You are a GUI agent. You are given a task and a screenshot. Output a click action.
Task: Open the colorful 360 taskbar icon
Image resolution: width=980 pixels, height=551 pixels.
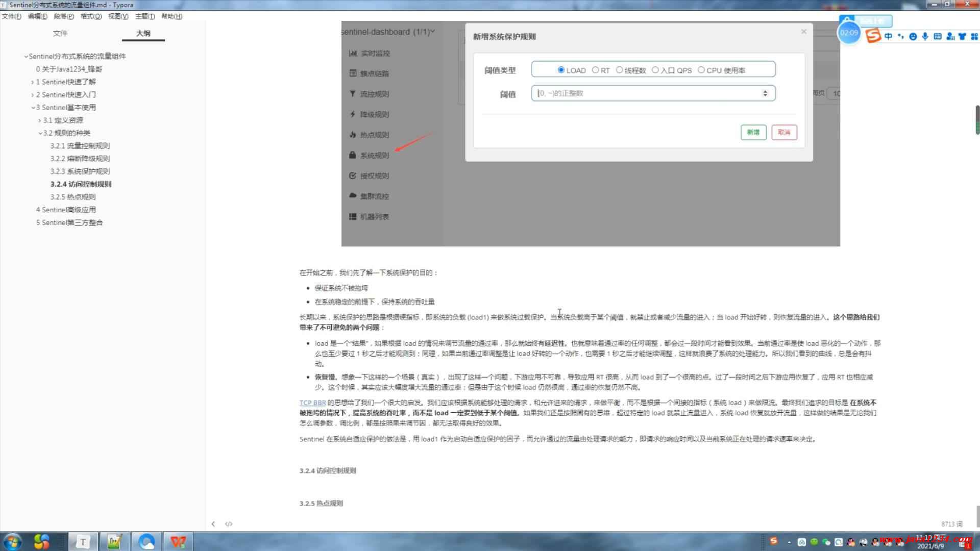click(42, 541)
